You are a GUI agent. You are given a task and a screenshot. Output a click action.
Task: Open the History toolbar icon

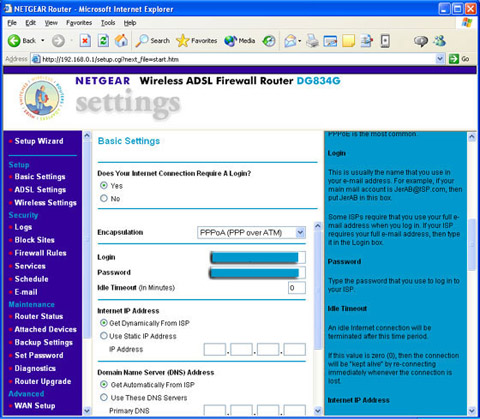tap(269, 41)
